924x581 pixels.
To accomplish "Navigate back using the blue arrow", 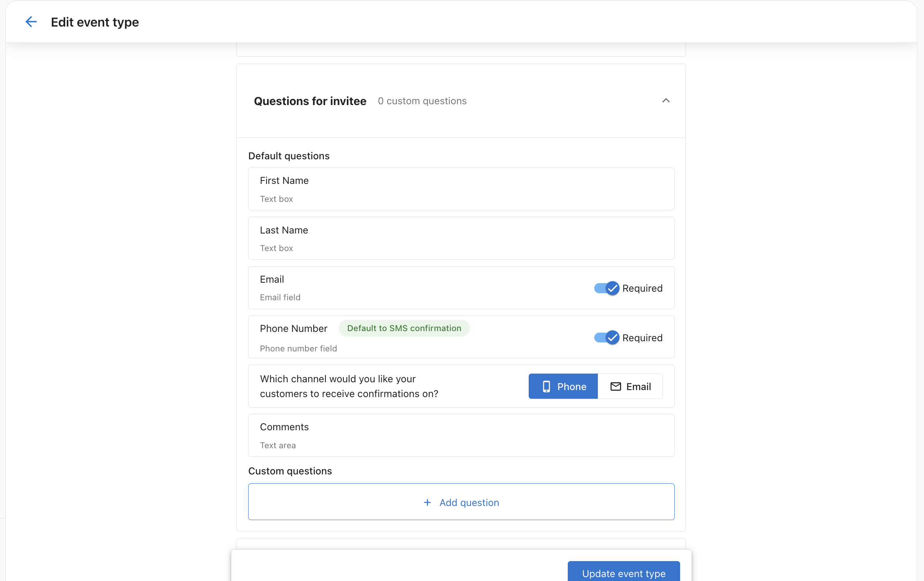I will 31,21.
